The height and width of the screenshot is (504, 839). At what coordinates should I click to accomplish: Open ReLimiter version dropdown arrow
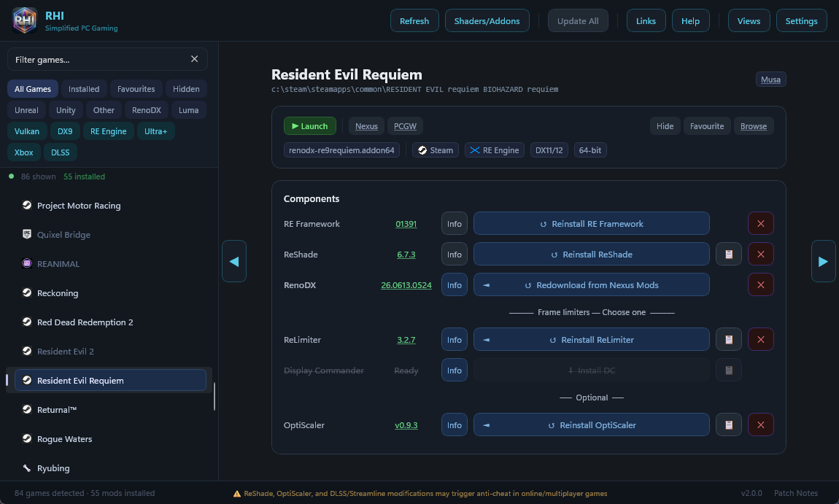(x=487, y=340)
